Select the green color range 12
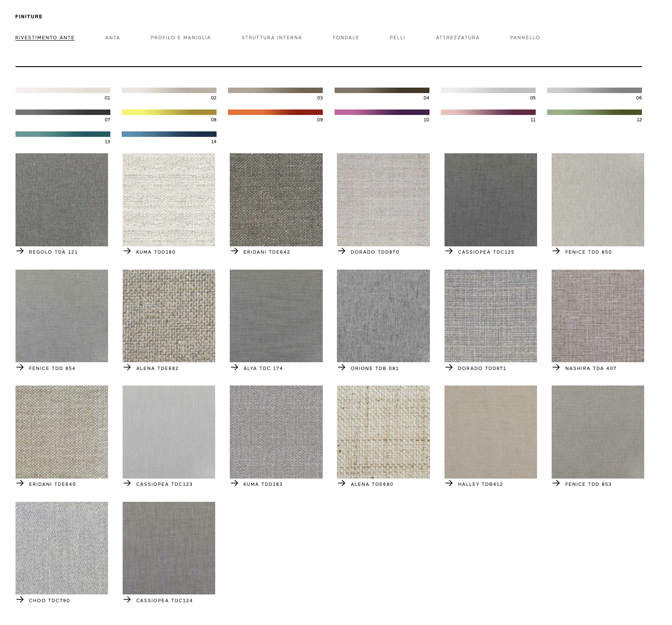672x625 pixels. (x=594, y=112)
